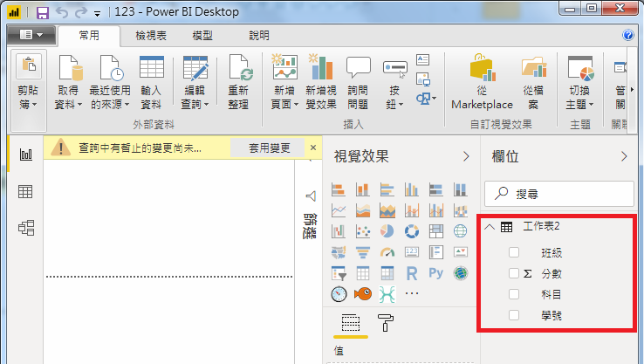Collapse the 視覺效果 pane with its chevron

(466, 156)
